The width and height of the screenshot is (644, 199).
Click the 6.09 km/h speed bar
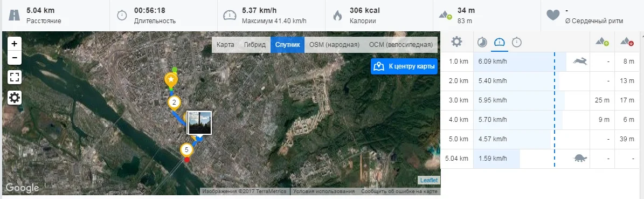click(x=520, y=61)
